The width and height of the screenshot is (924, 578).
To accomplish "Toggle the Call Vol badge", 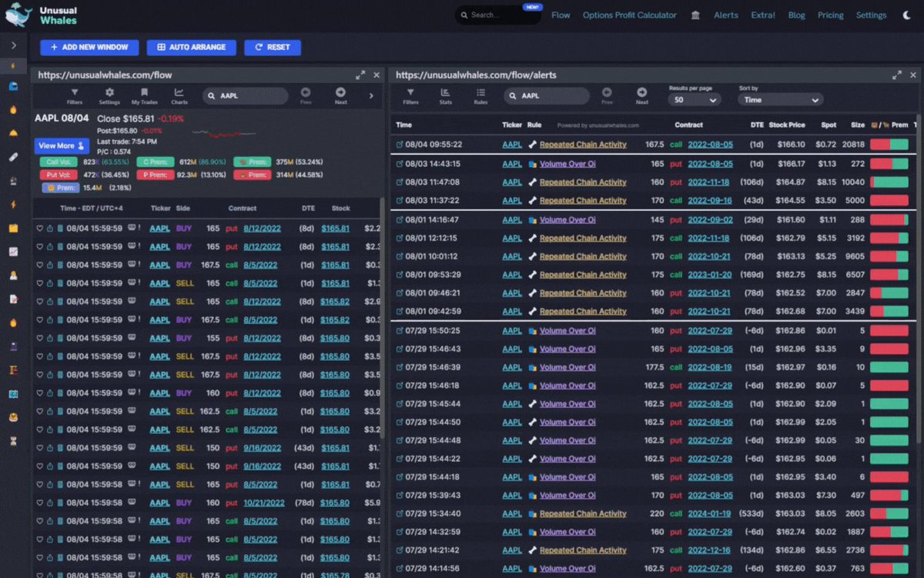I will click(58, 162).
